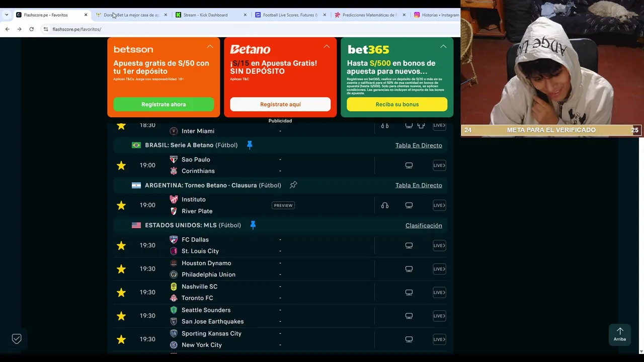This screenshot has height=362, width=644.
Task: Click the site information icon in address bar
Action: pos(46,29)
